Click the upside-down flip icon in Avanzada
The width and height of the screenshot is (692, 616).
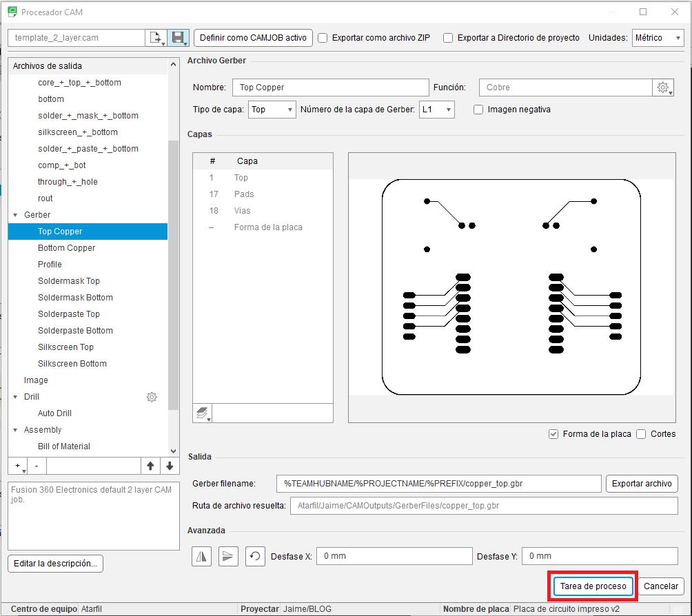click(228, 557)
